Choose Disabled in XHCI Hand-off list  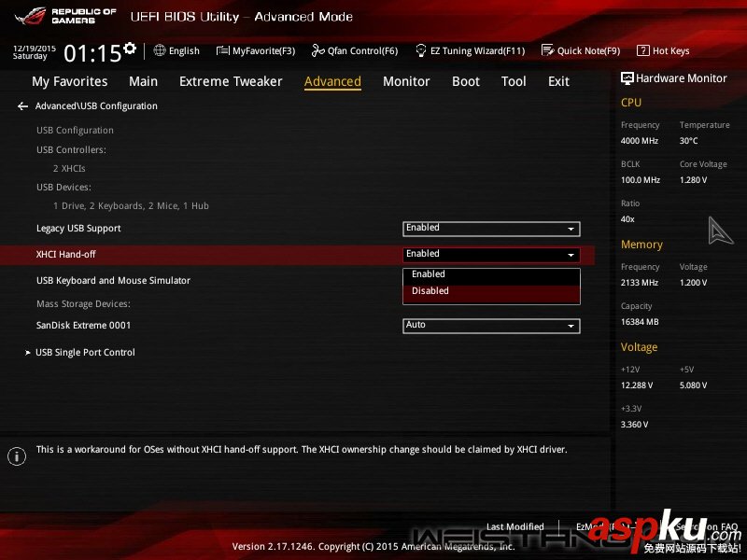(x=491, y=291)
